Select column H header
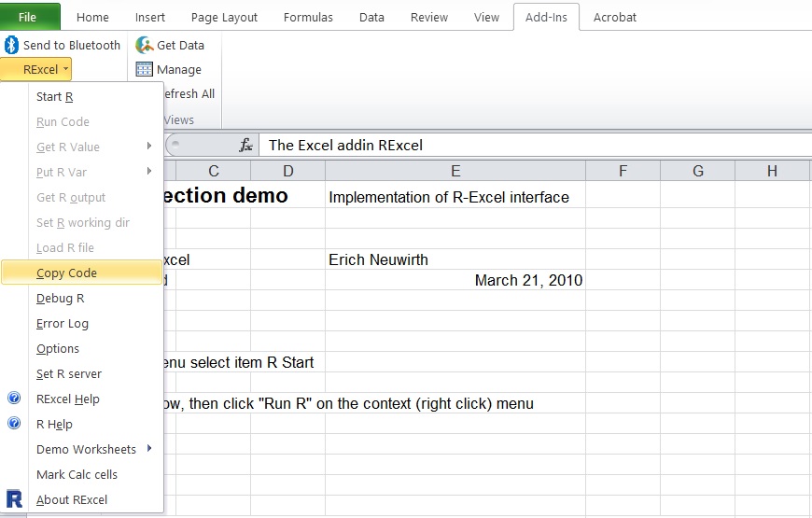812x518 pixels. 772,171
